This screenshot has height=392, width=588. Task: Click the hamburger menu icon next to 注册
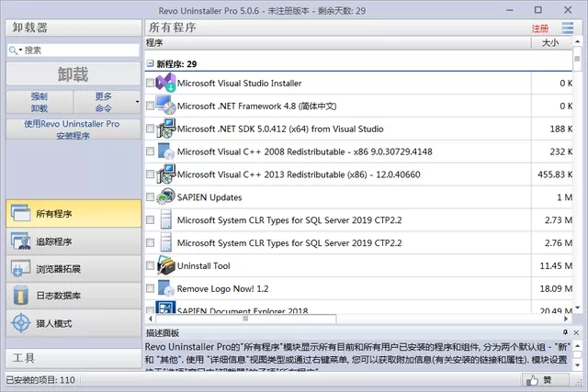[568, 28]
